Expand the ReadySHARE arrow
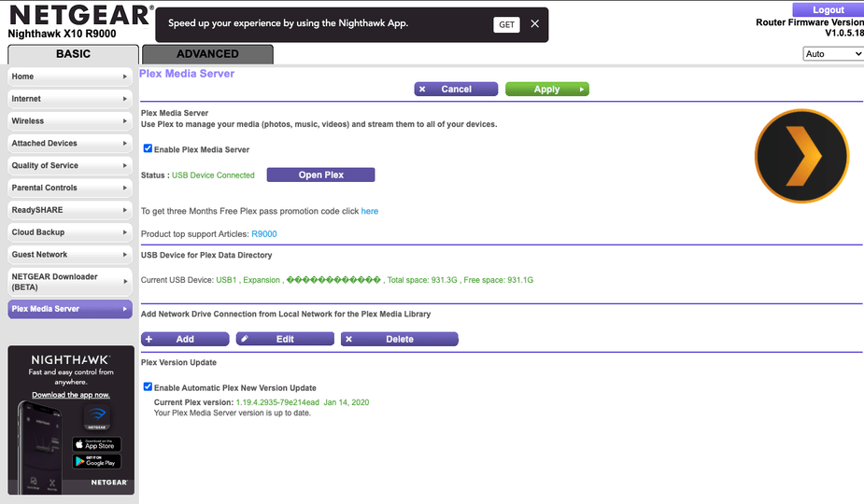Screen dimensions: 864x504 point(125,210)
